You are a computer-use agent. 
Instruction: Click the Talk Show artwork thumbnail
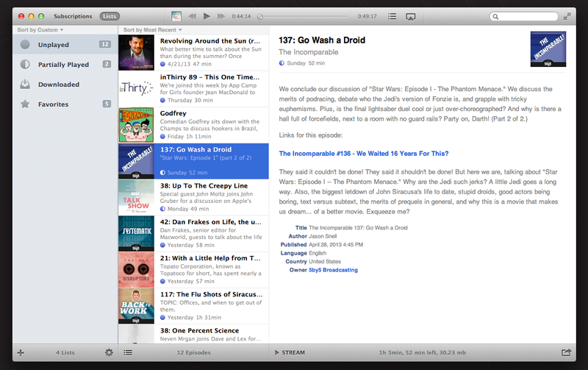pos(136,197)
